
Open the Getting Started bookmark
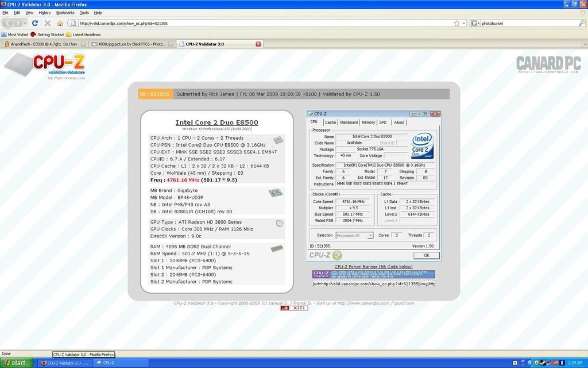(47, 34)
